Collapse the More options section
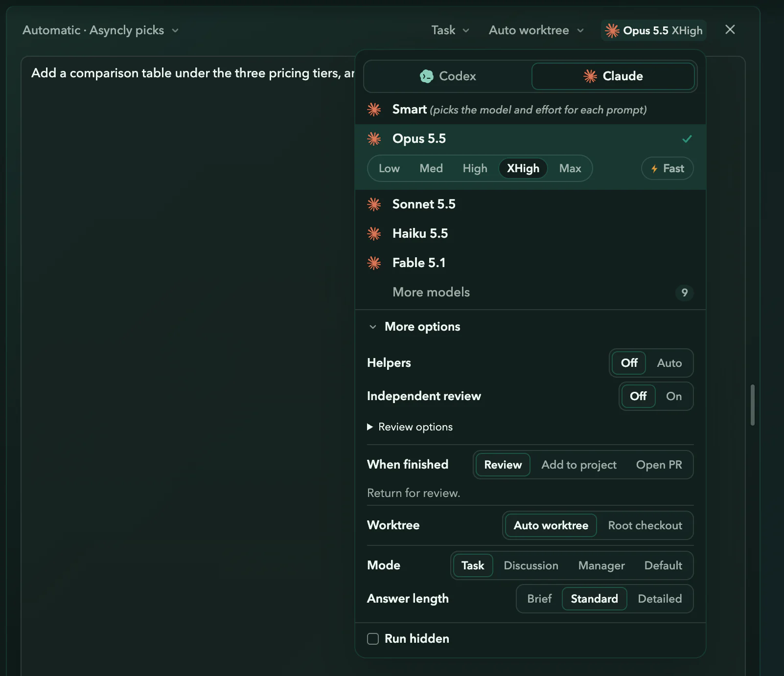 coord(414,327)
